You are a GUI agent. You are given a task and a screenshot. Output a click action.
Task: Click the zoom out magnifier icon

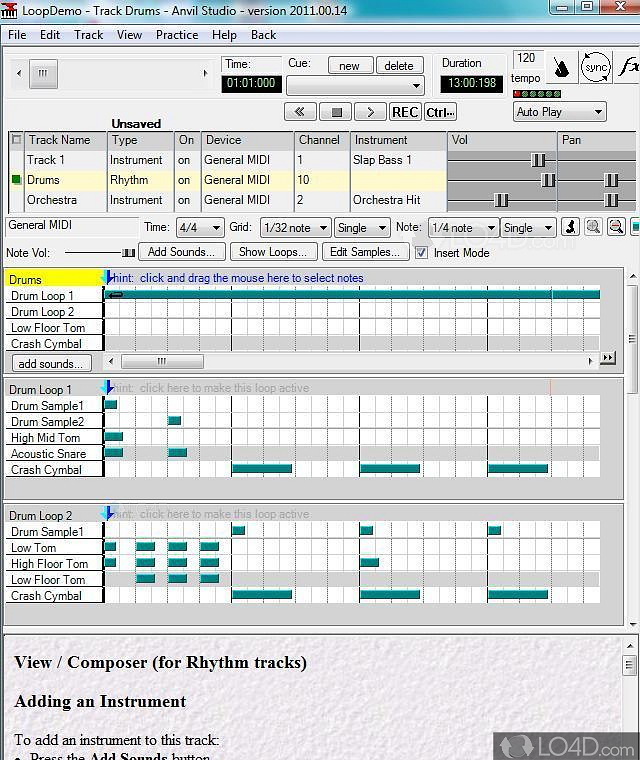tap(616, 228)
